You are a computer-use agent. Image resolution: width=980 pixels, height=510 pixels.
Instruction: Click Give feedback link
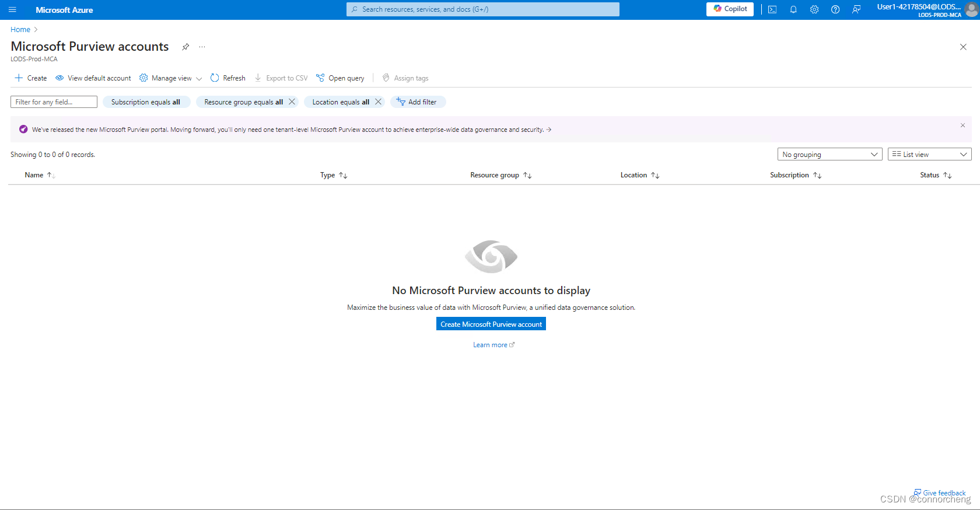click(940, 493)
